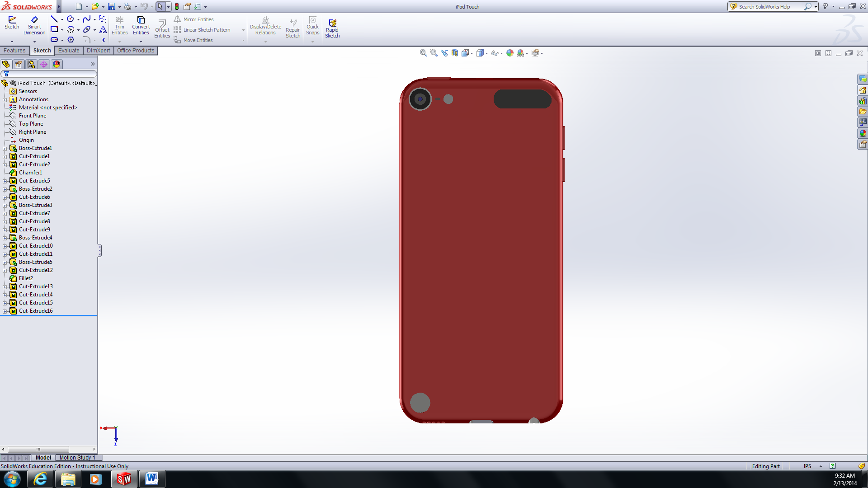Open Motion Study 1 tab
868x488 pixels.
(x=77, y=458)
